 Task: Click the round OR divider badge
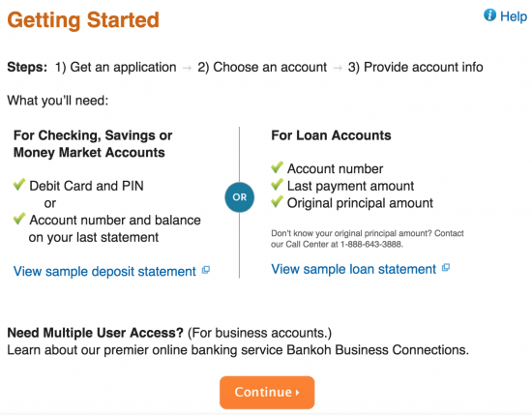(240, 197)
